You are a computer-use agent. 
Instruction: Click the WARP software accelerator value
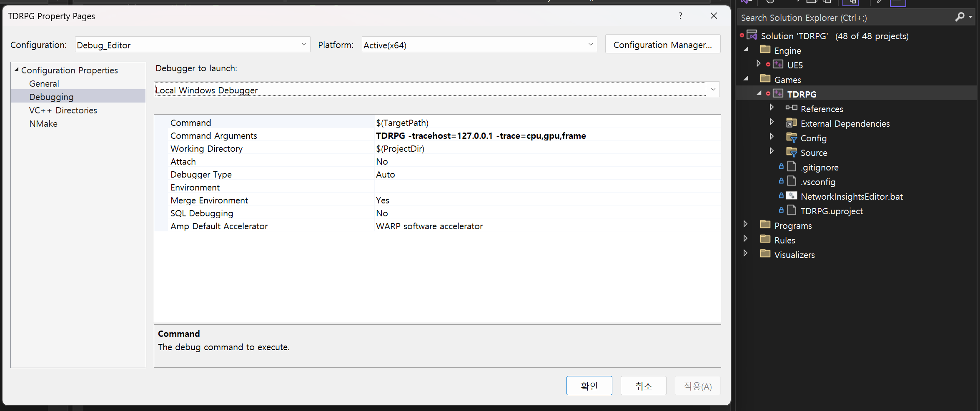pyautogui.click(x=429, y=226)
